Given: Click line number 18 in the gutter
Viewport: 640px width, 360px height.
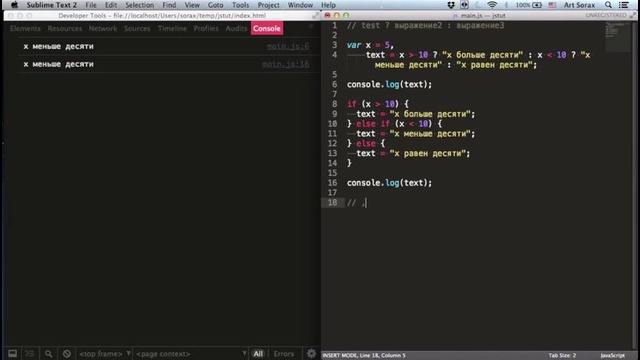Looking at the screenshot, I should (333, 202).
